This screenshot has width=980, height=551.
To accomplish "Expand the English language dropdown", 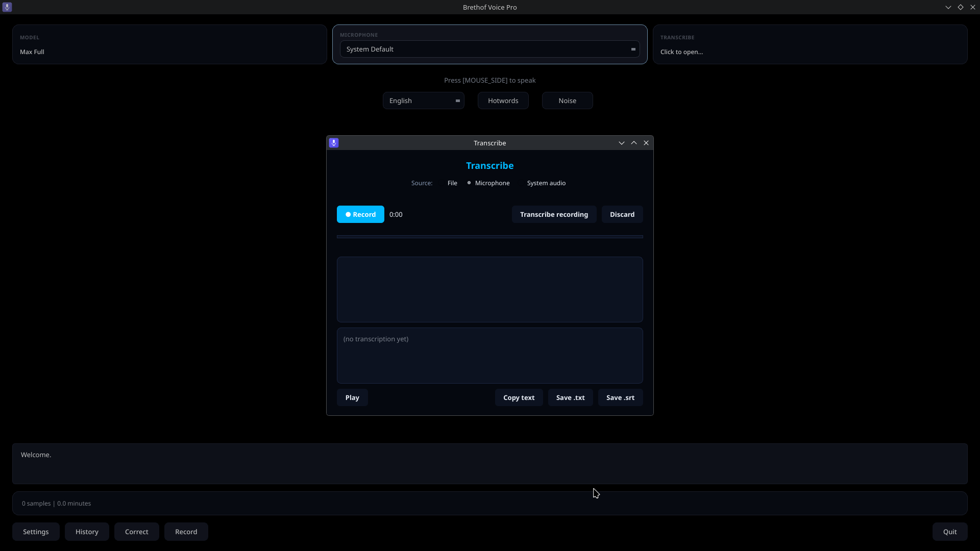I will pos(424,101).
